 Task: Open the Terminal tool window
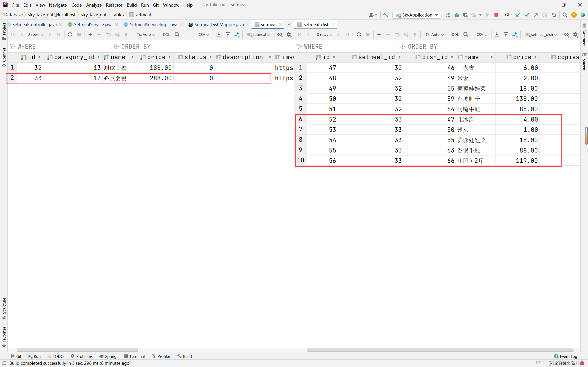134,356
